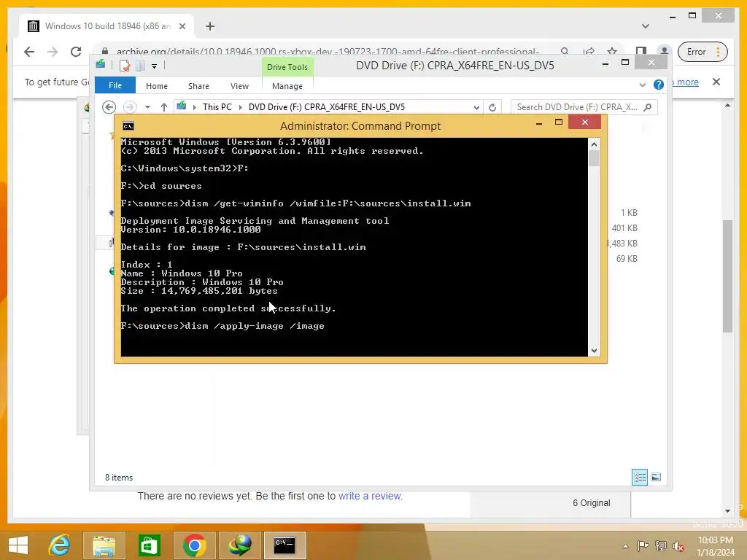
Task: Click the search magnifier in Explorer
Action: tap(647, 107)
